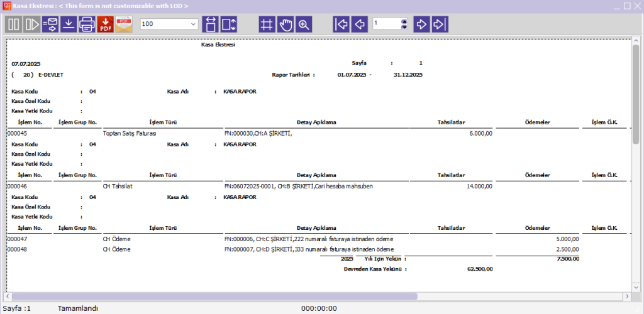The width and height of the screenshot is (644, 314).
Task: Click the 62.500,00 carried-over cash total
Action: (480, 269)
